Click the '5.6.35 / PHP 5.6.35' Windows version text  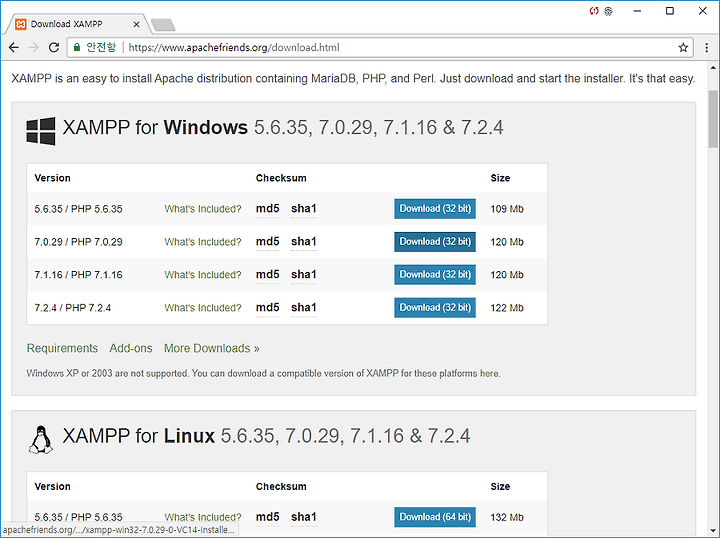[x=79, y=209]
